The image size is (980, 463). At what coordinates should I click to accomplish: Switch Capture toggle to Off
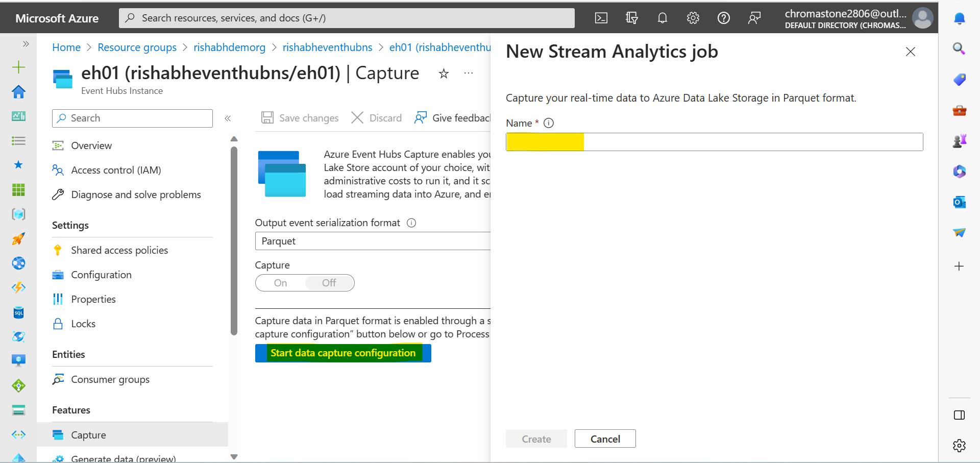(x=329, y=283)
